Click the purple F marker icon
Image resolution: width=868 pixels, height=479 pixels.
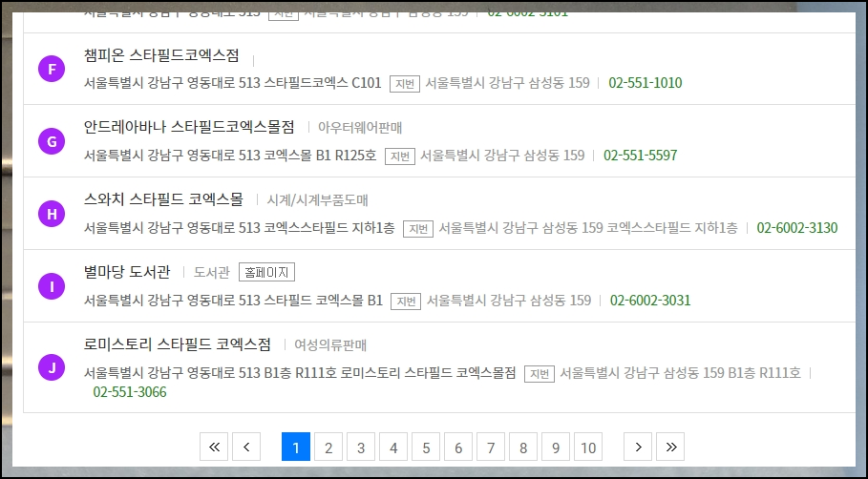pyautogui.click(x=52, y=69)
